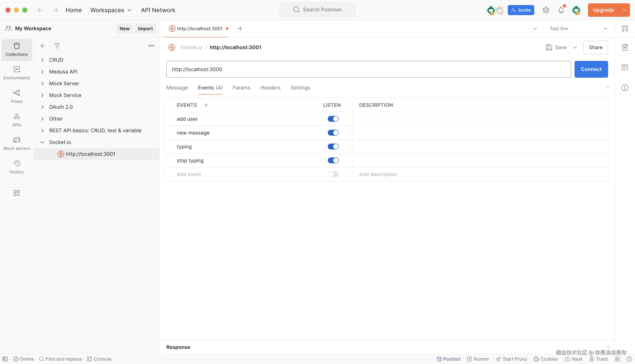635x364 pixels.
Task: Disable listening for the add user event
Action: pyautogui.click(x=333, y=119)
